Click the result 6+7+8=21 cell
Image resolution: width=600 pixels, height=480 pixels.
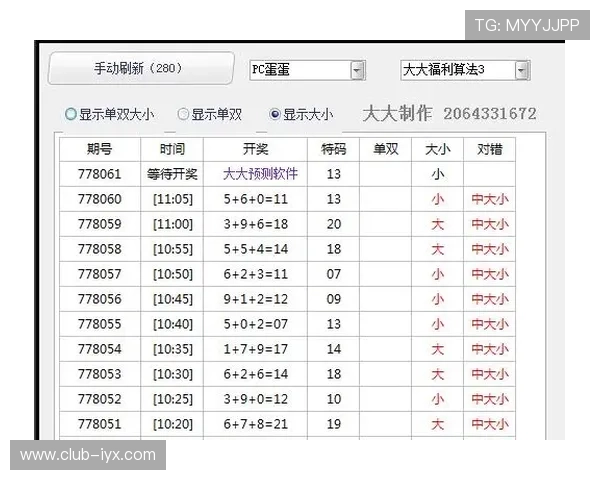(255, 424)
